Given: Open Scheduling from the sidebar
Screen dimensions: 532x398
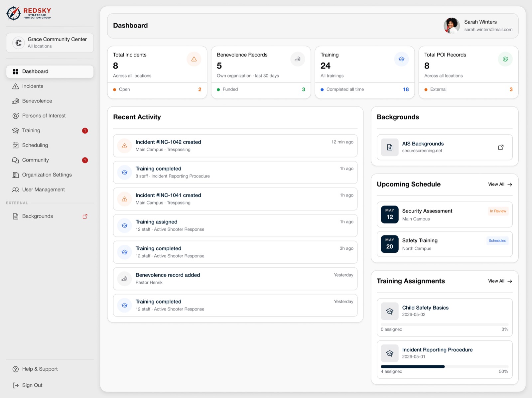Looking at the screenshot, I should click(x=50, y=145).
